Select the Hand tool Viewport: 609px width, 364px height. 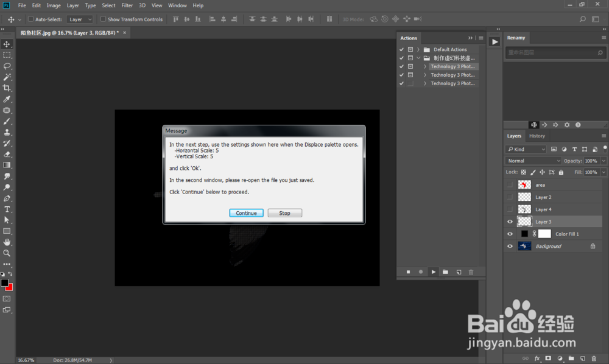coord(7,242)
